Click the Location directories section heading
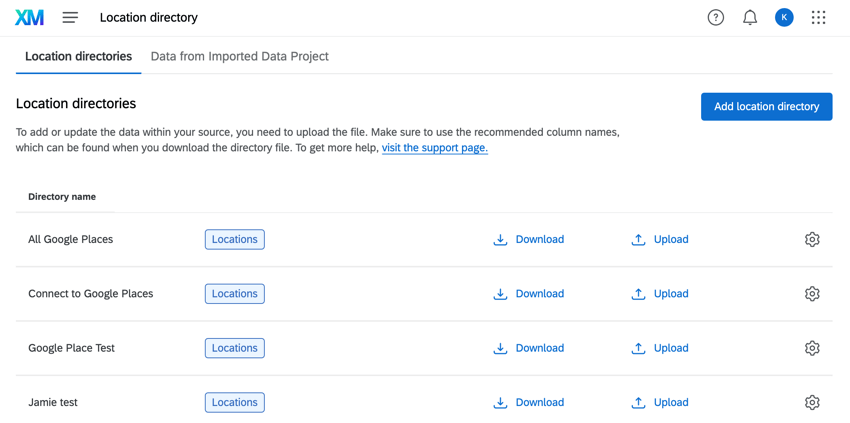The width and height of the screenshot is (850, 423). [76, 103]
